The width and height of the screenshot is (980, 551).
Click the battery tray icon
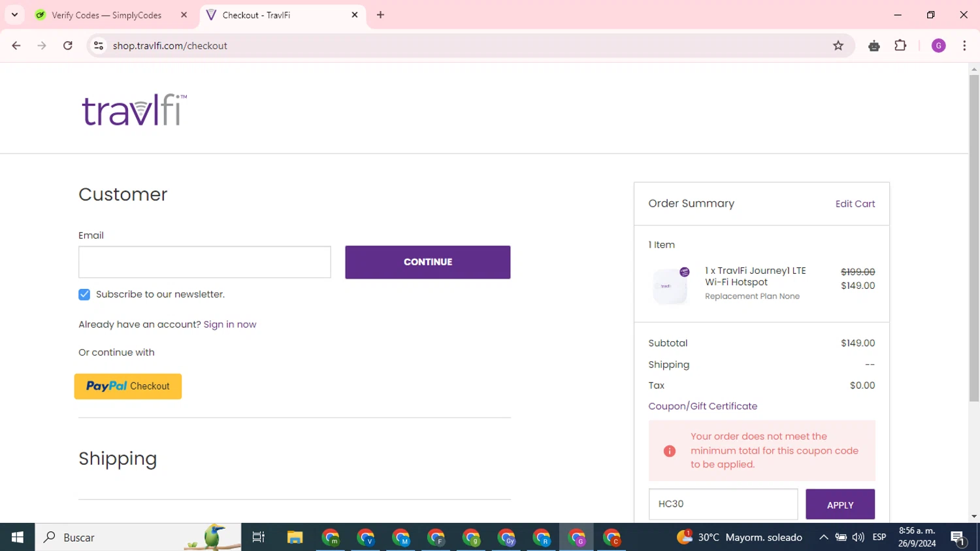coord(841,537)
